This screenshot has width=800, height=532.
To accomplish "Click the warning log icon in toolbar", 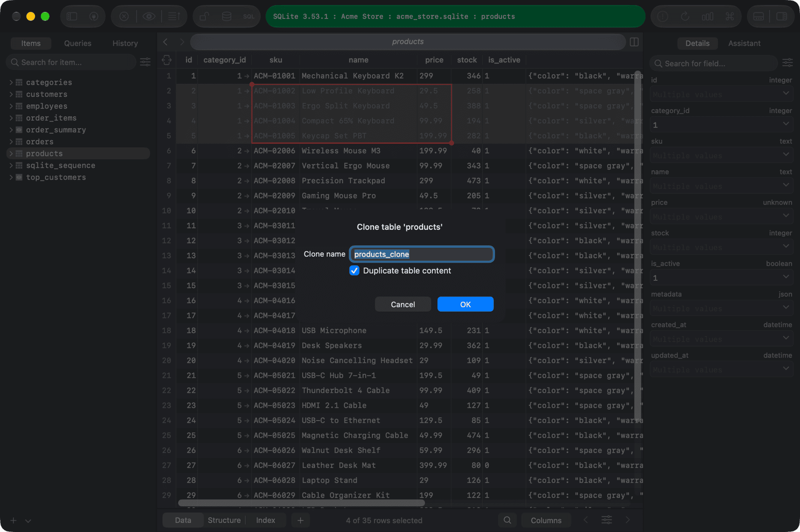I will click(x=662, y=16).
